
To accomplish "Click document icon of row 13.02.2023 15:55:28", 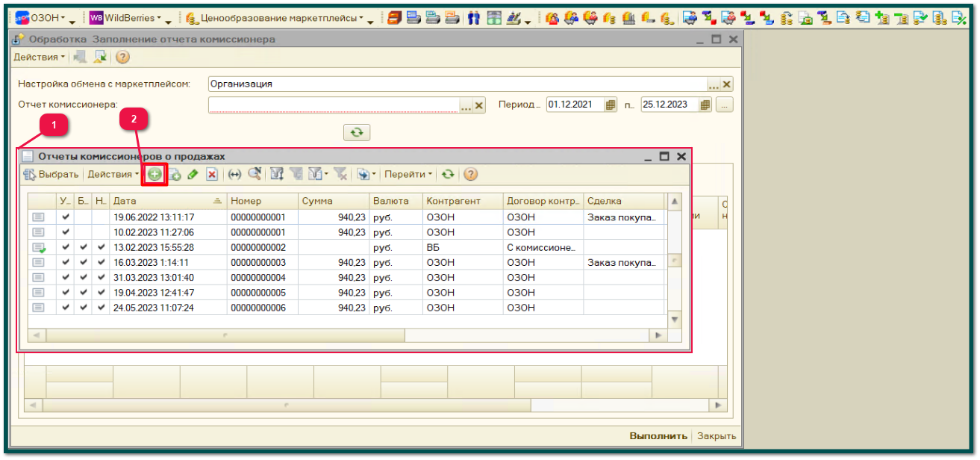I will (38, 247).
